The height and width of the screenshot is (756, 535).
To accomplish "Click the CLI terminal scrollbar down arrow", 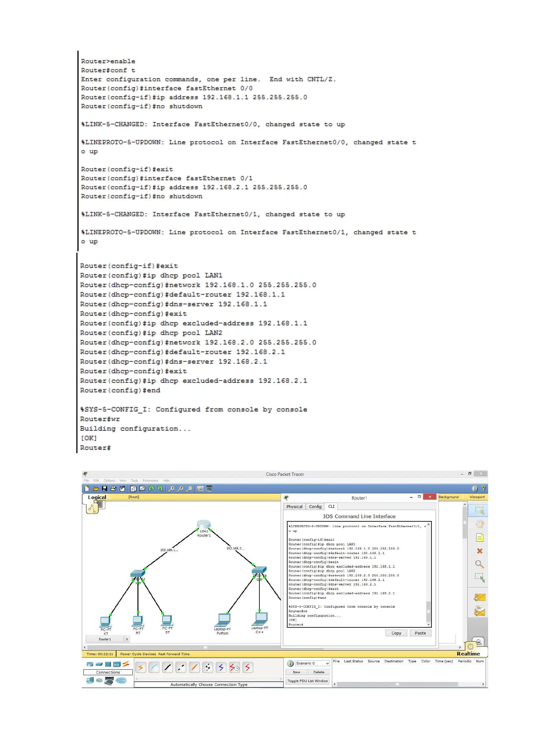I will pyautogui.click(x=429, y=624).
